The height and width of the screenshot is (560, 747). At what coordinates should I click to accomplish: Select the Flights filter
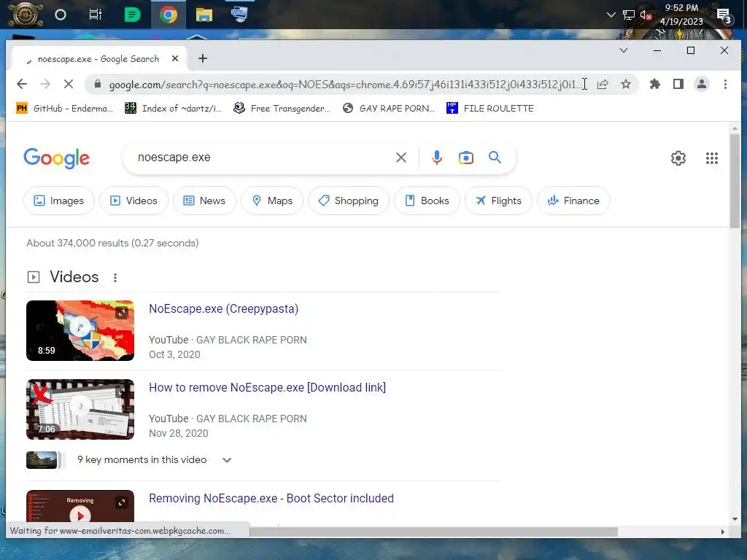[498, 201]
